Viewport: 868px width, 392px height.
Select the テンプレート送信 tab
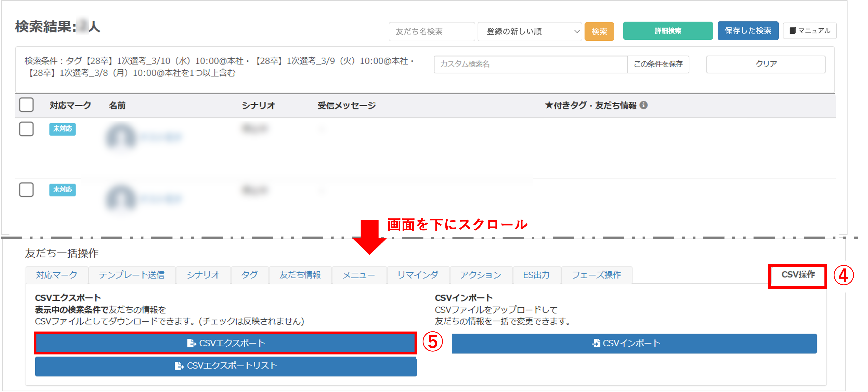[x=132, y=275]
